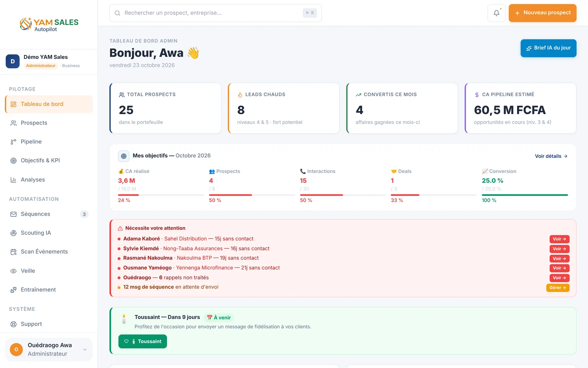Click Voir for Ousmane Yaméogo
Viewport: 588px width, 368px height.
coord(559,268)
